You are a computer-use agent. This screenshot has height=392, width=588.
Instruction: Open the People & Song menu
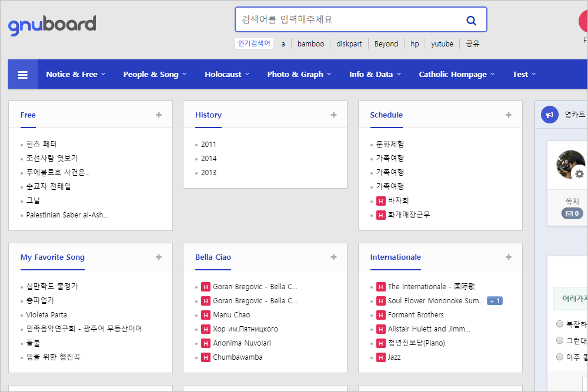pyautogui.click(x=154, y=75)
